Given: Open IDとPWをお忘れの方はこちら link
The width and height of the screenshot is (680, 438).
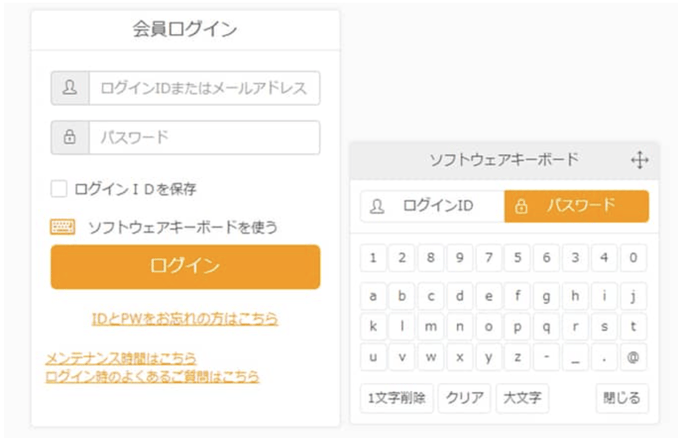Looking at the screenshot, I should (185, 319).
